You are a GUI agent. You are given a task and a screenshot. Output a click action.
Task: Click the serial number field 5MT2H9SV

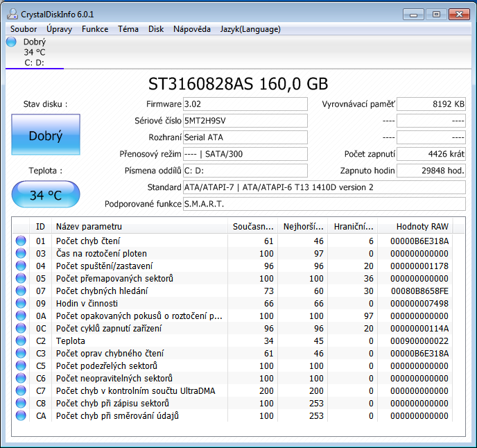245,121
